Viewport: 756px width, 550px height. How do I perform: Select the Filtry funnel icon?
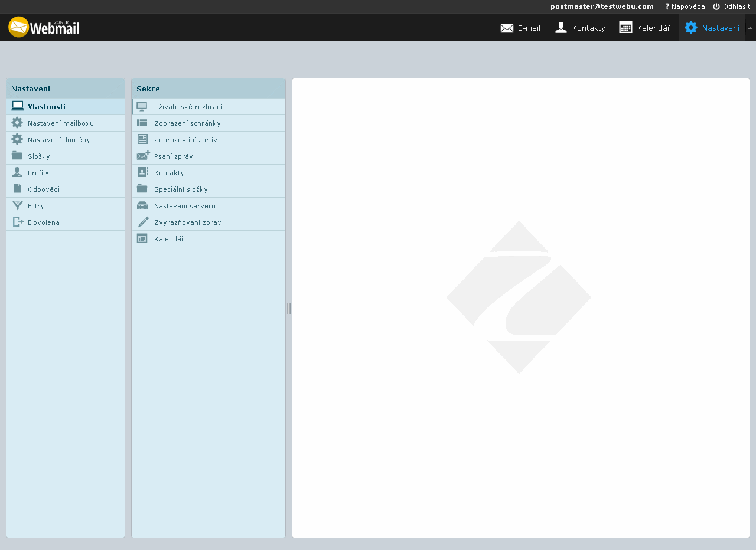point(18,206)
